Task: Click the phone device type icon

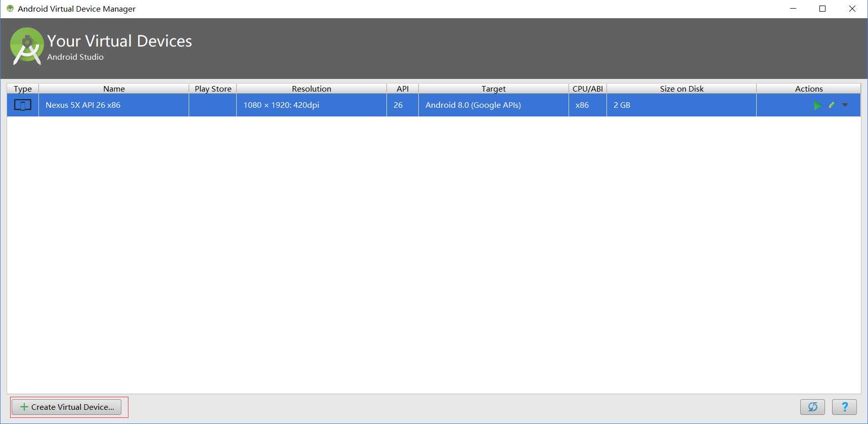Action: point(23,105)
